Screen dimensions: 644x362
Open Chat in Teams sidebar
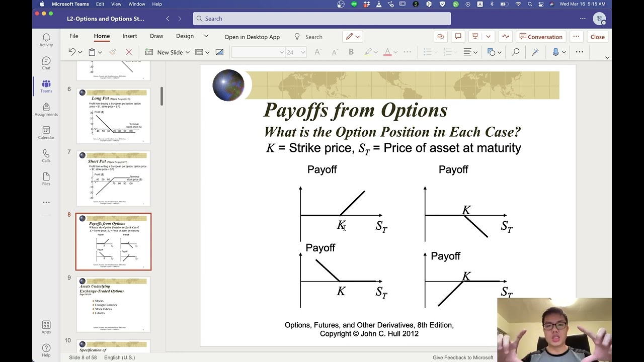pyautogui.click(x=46, y=63)
